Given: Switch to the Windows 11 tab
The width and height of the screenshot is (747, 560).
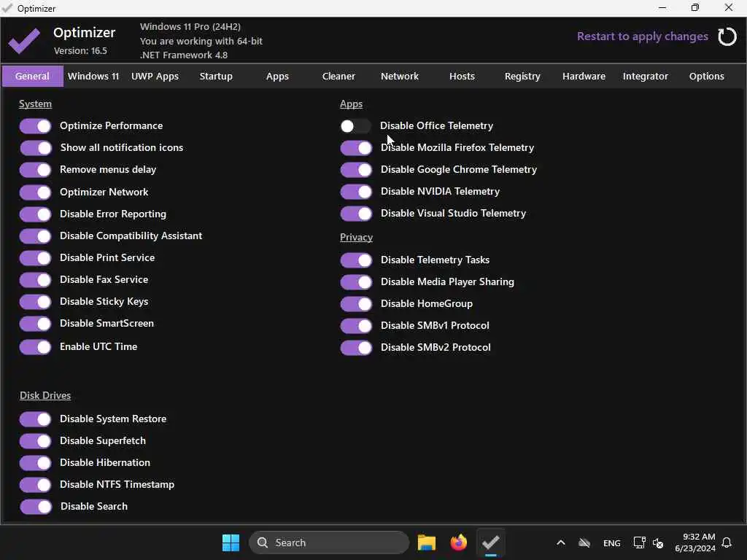Looking at the screenshot, I should tap(93, 76).
